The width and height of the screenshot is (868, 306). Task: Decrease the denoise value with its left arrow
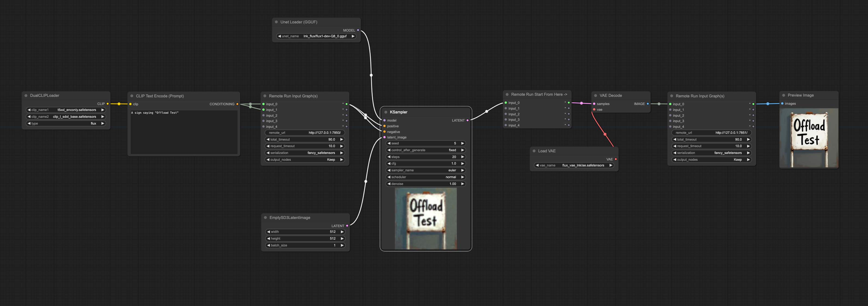(x=389, y=184)
